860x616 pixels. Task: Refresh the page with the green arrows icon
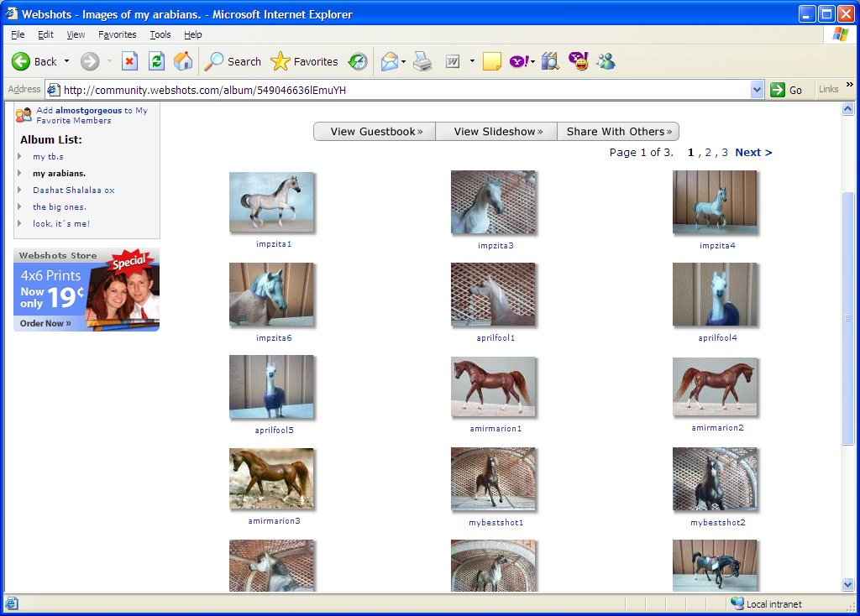pyautogui.click(x=157, y=61)
